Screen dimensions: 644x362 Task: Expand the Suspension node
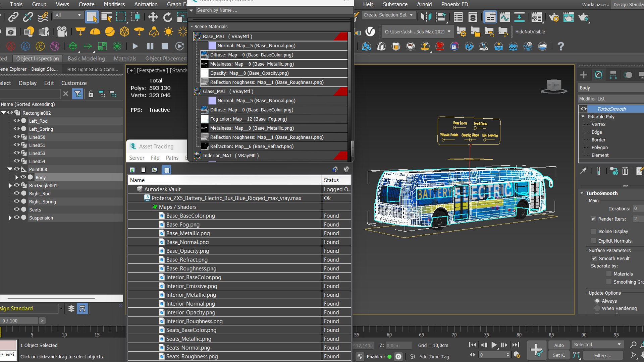coord(10,218)
